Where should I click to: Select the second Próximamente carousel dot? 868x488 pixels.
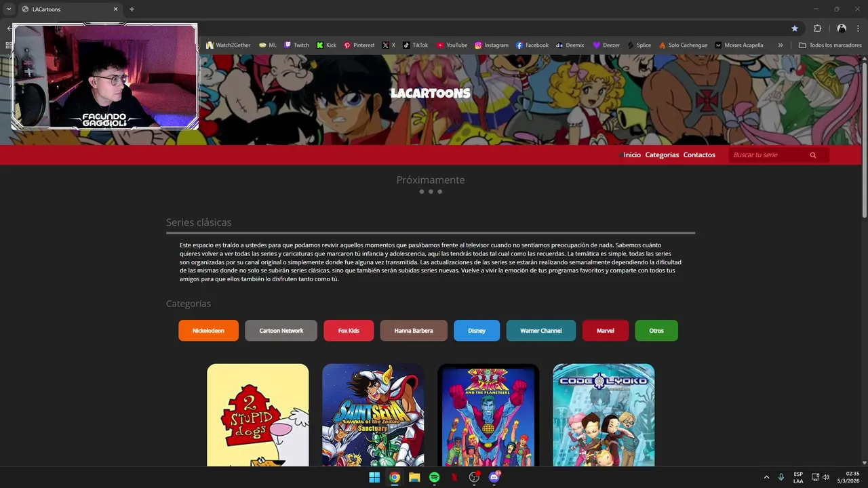coord(431,192)
